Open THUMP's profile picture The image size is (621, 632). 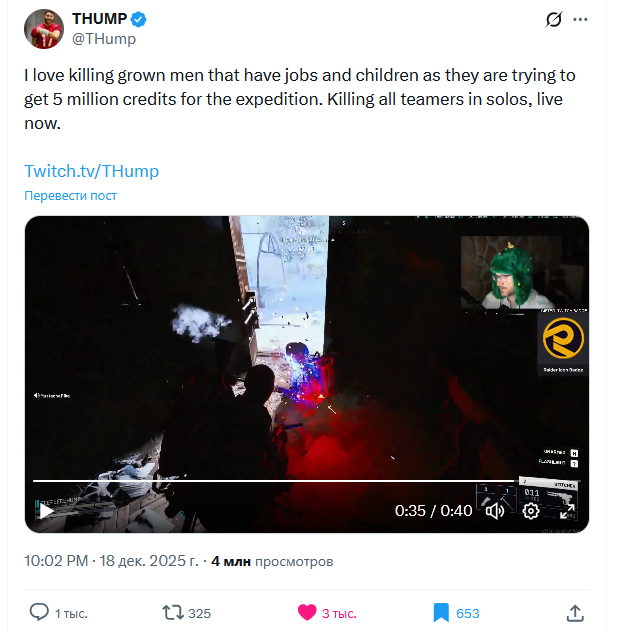(x=44, y=29)
